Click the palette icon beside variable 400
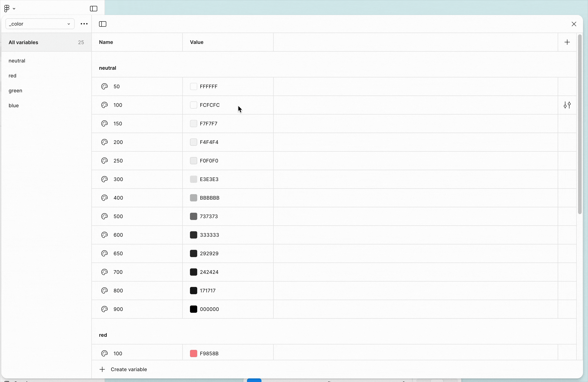Image resolution: width=588 pixels, height=382 pixels. [104, 198]
